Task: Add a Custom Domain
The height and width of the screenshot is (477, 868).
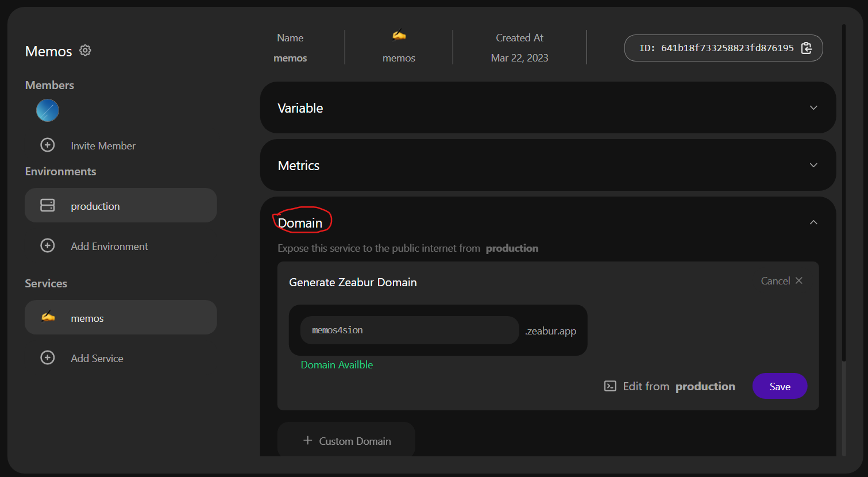Action: 346,441
